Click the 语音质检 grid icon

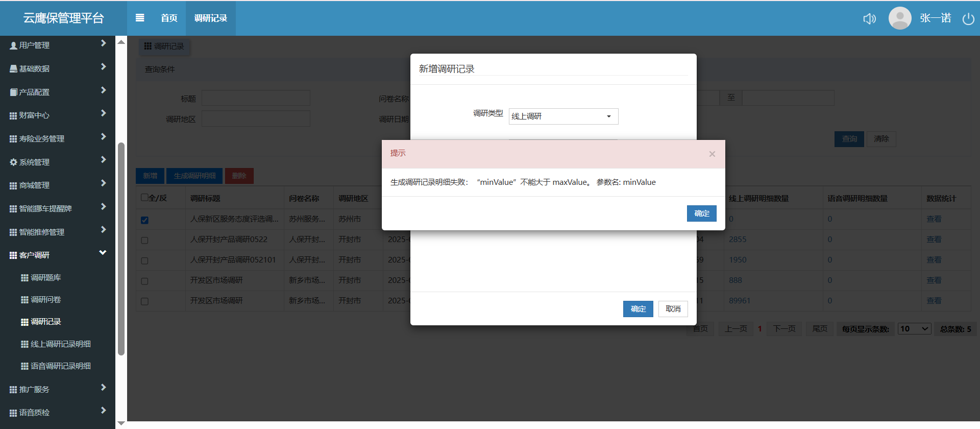[13, 413]
